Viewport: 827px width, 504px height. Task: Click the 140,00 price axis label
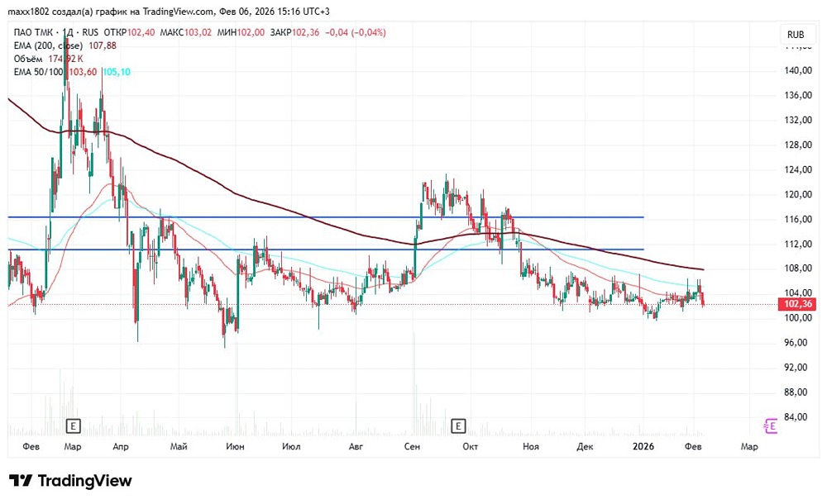click(x=798, y=70)
